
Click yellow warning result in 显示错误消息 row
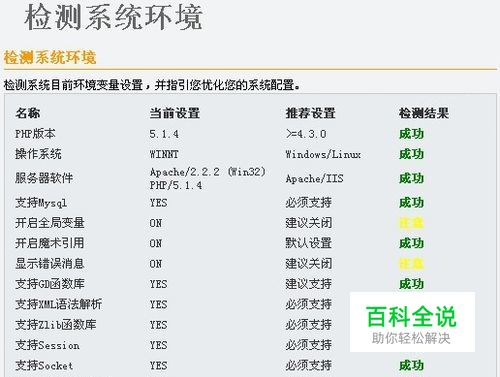411,264
